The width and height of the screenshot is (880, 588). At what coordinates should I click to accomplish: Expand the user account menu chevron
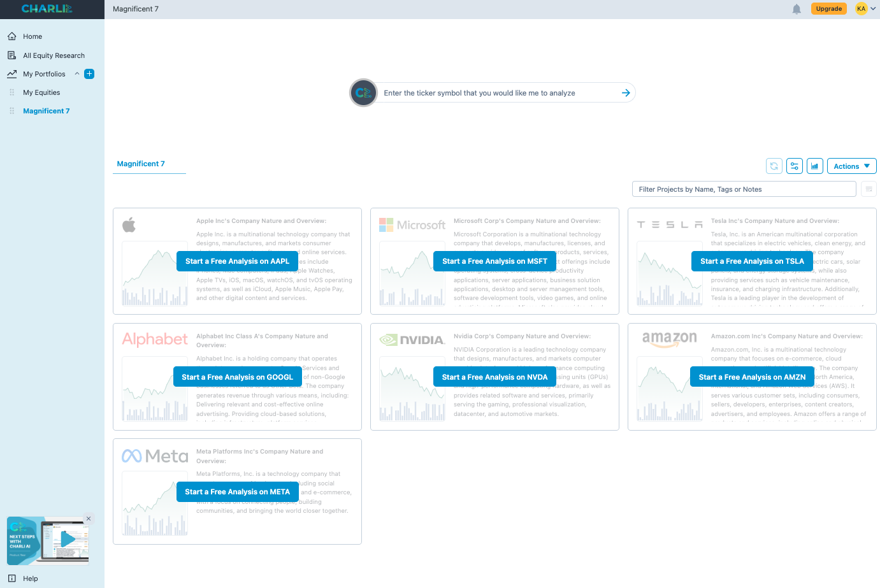point(873,9)
